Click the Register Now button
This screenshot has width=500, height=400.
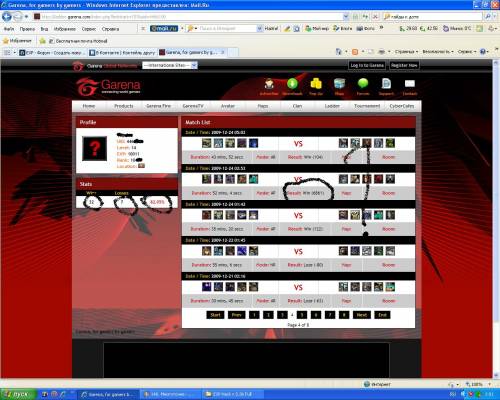(x=404, y=65)
